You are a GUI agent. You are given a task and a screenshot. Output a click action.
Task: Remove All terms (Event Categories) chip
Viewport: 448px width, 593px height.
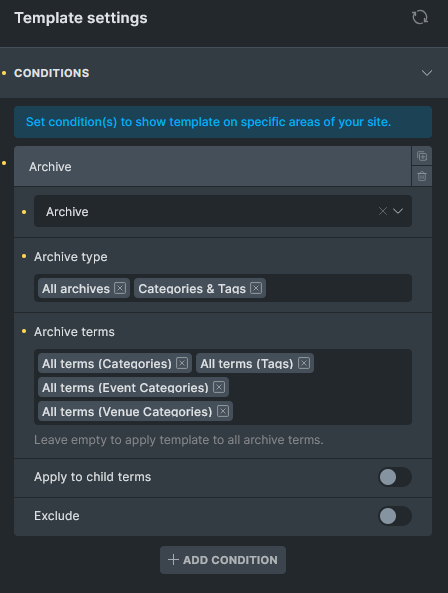point(219,387)
